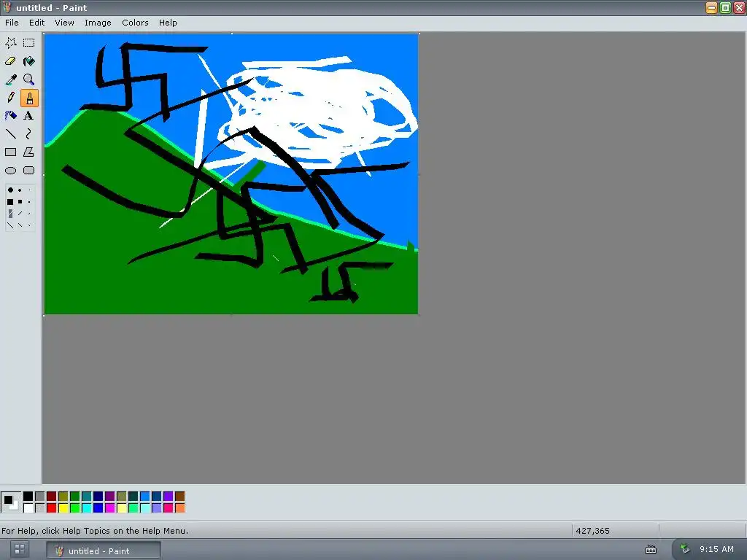Pick the black palette color
The height and width of the screenshot is (560, 747).
(28, 496)
